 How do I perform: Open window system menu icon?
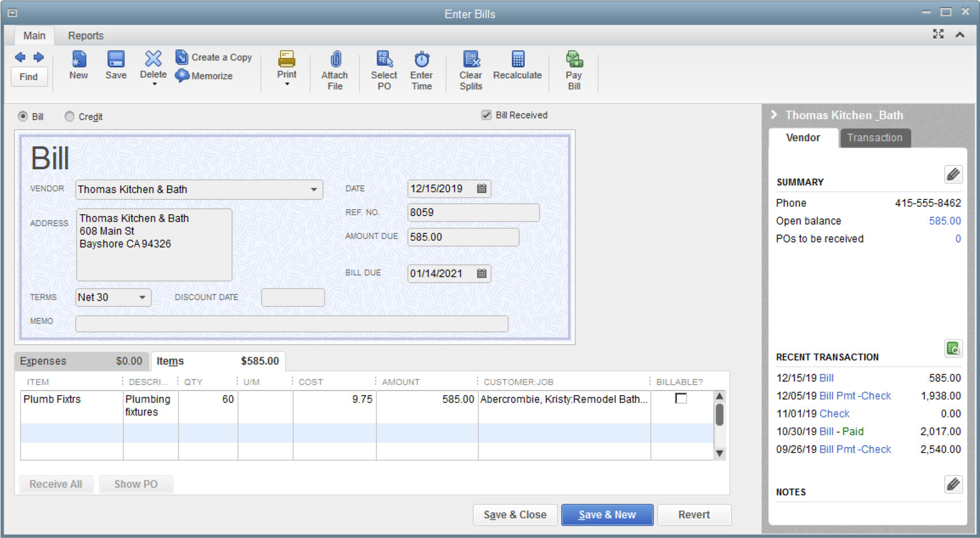click(x=12, y=13)
